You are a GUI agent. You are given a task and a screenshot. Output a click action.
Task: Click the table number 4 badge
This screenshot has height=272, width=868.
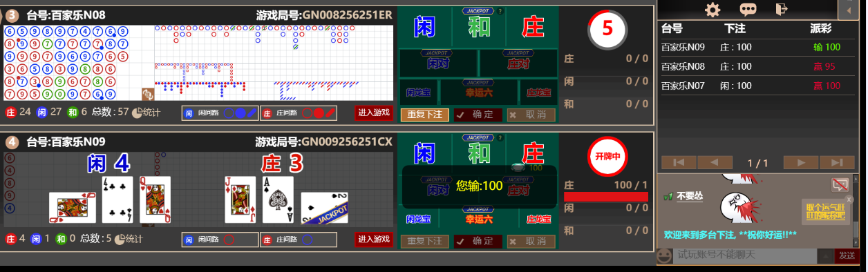coord(12,142)
